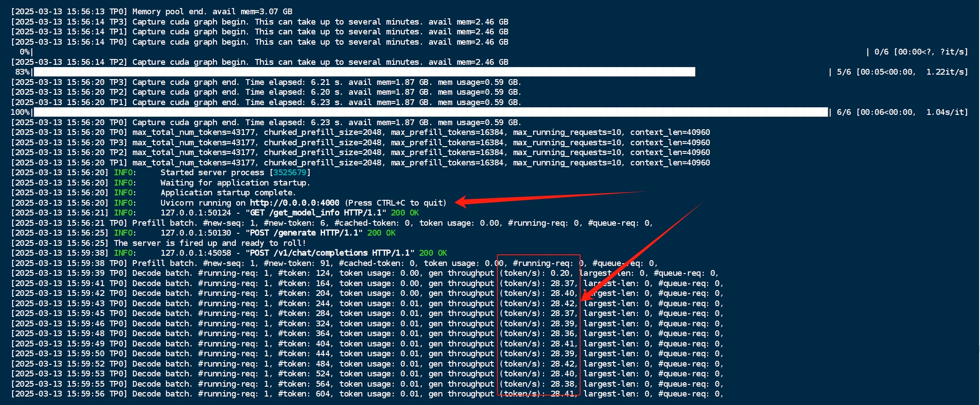Click the '5/6 [00:05<00:00, 1.22it/s]' progress counter

point(903,72)
